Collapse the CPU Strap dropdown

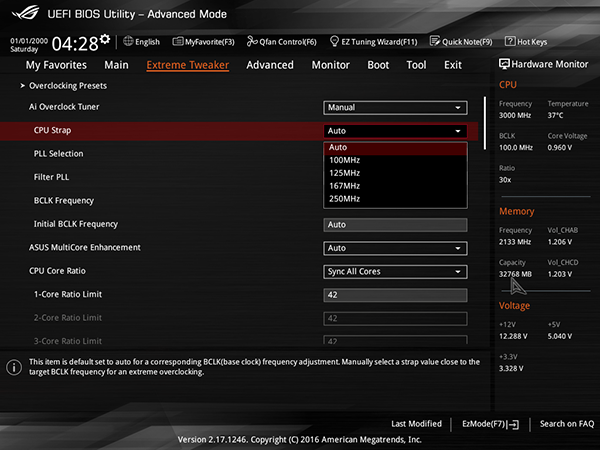tap(395, 131)
